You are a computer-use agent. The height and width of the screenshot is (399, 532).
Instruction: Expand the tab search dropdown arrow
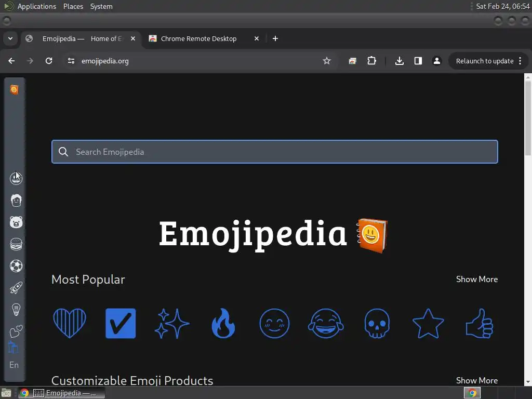pos(10,38)
